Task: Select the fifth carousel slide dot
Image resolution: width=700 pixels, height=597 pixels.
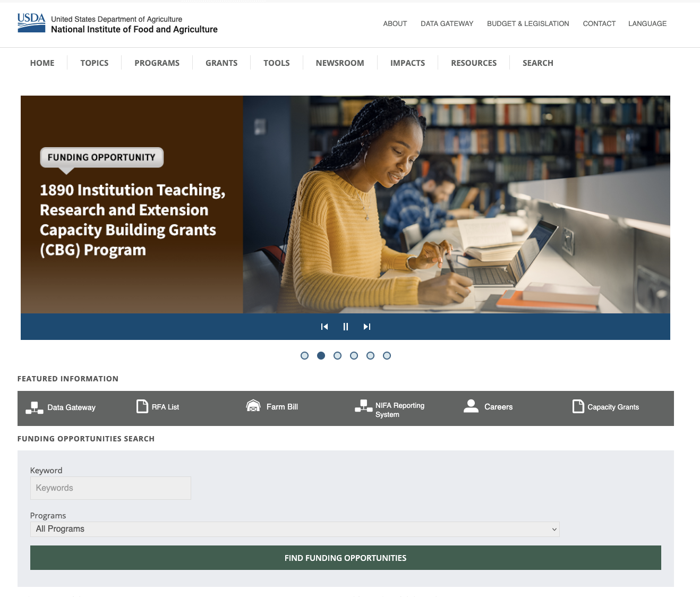Action: [x=370, y=356]
